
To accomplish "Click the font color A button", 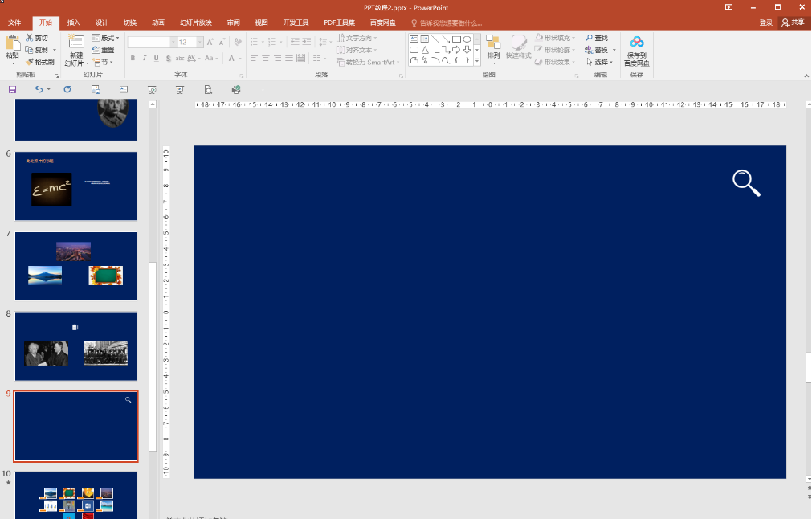I will [x=231, y=58].
